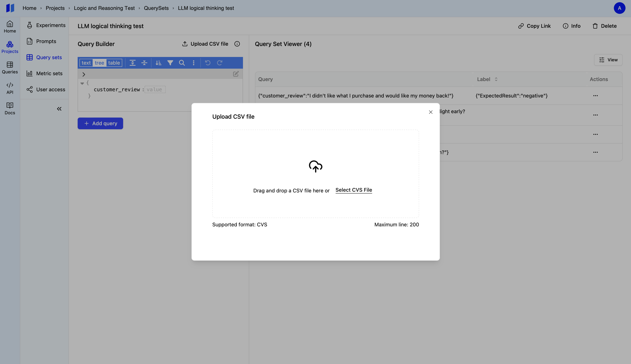Screen dimensions: 631x364
Task: Click the filter funnel icon
Action: [170, 63]
